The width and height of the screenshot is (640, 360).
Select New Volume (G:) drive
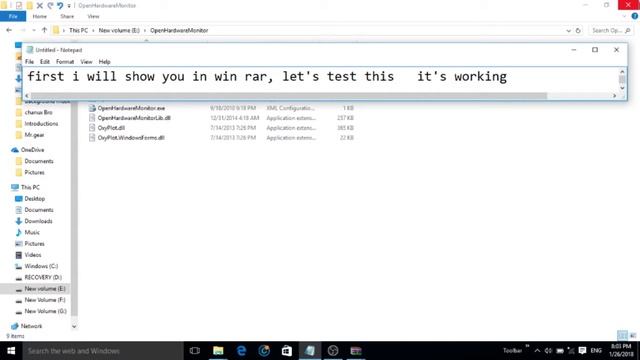[x=45, y=311]
